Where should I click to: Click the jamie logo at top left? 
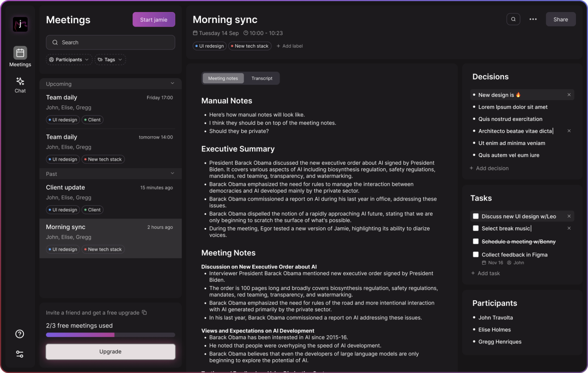pyautogui.click(x=19, y=24)
